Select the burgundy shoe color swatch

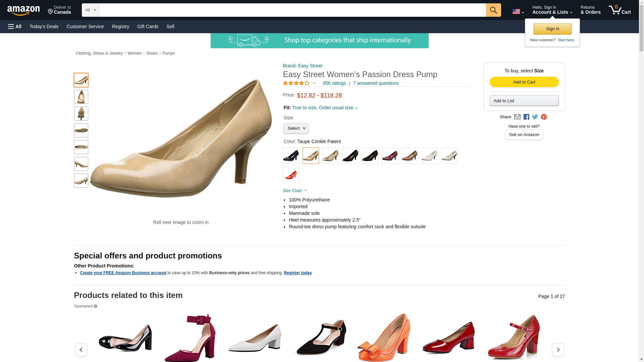click(390, 156)
